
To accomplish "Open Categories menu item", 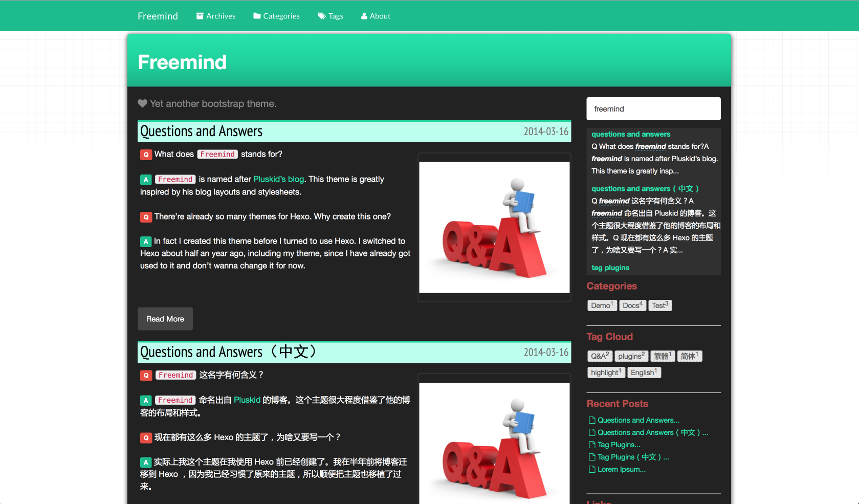I will [276, 16].
